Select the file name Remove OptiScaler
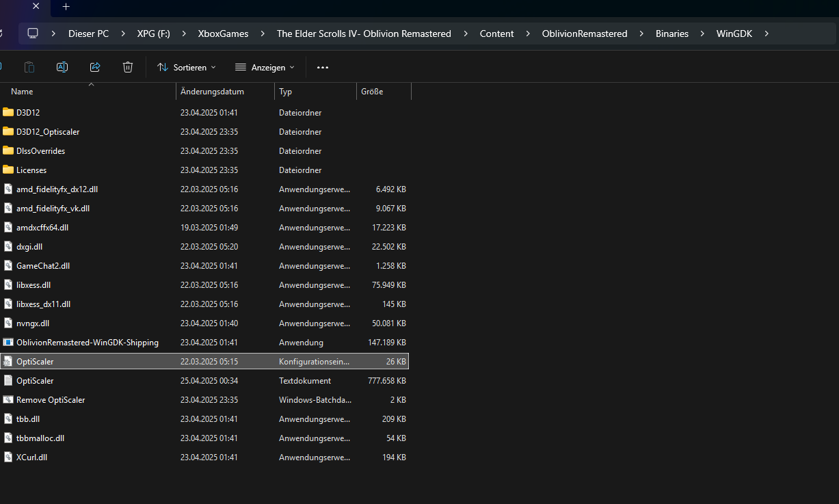The image size is (839, 504). (51, 399)
